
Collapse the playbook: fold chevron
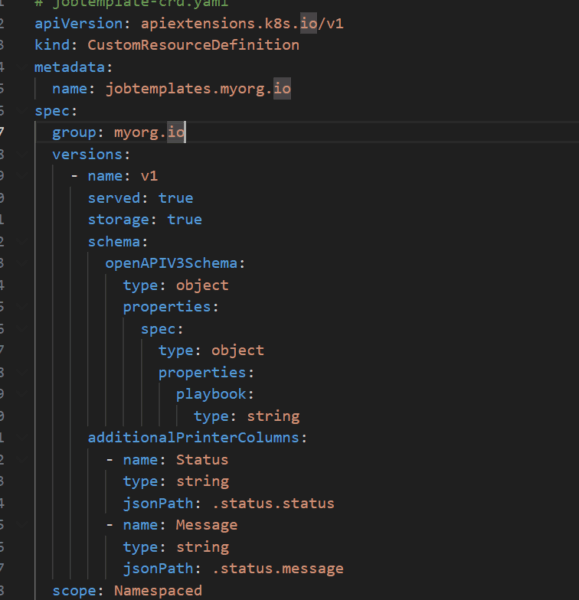21,394
